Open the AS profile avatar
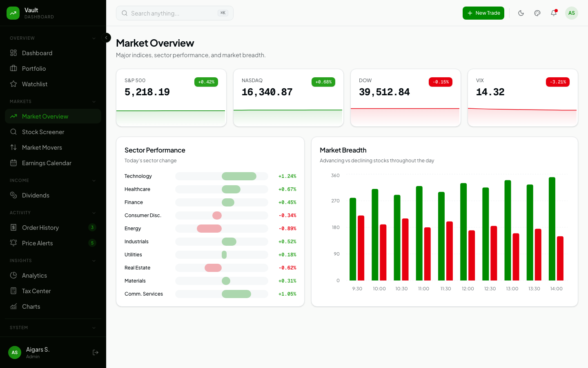Image resolution: width=588 pixels, height=368 pixels. point(572,13)
